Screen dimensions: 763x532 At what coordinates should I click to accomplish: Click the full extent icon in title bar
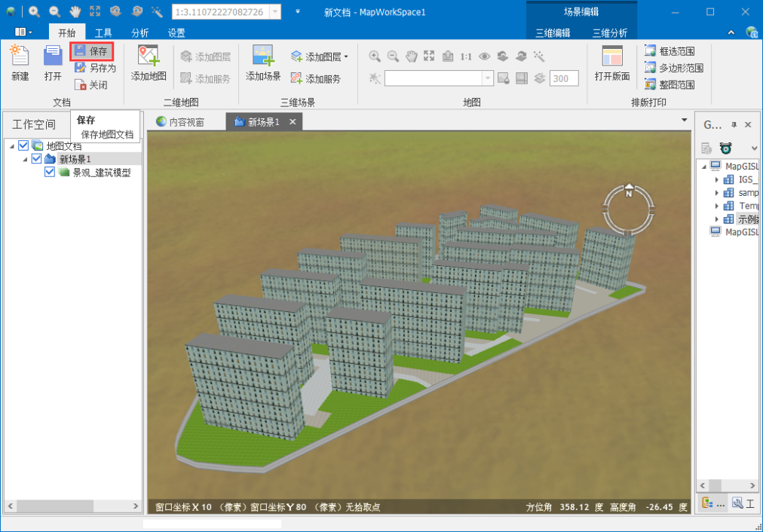[x=95, y=11]
